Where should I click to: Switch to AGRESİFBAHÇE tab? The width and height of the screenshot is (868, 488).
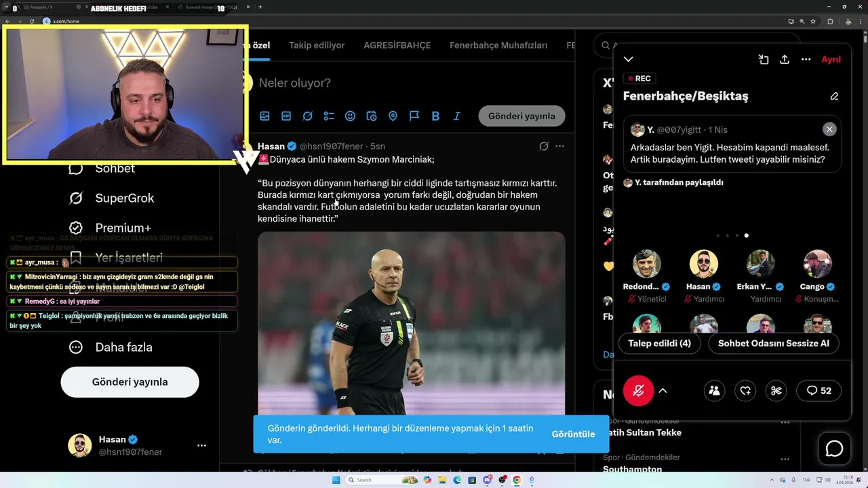397,45
